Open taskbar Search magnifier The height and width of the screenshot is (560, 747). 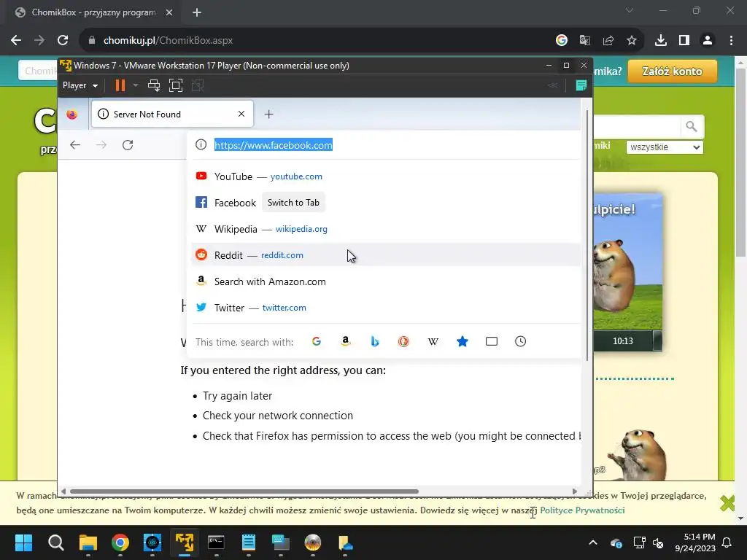coord(55,542)
